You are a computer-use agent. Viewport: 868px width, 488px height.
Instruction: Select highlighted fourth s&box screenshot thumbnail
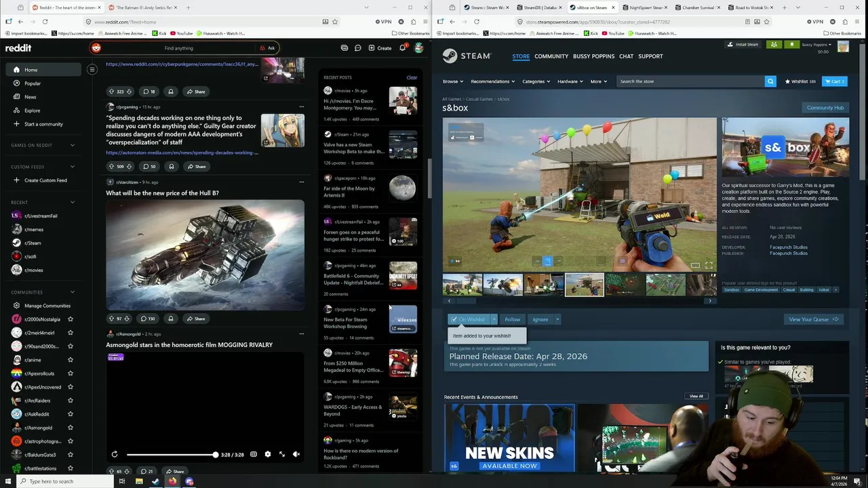[585, 285]
